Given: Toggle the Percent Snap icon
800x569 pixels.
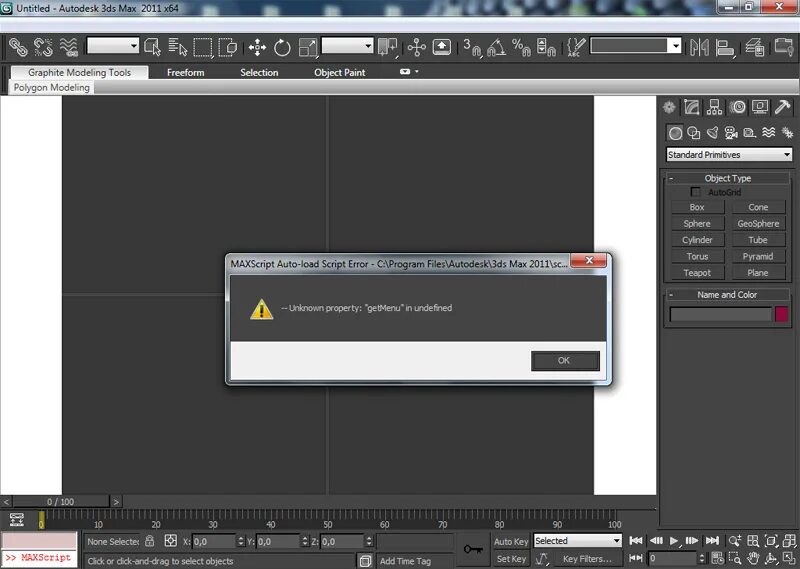Looking at the screenshot, I should (521, 47).
